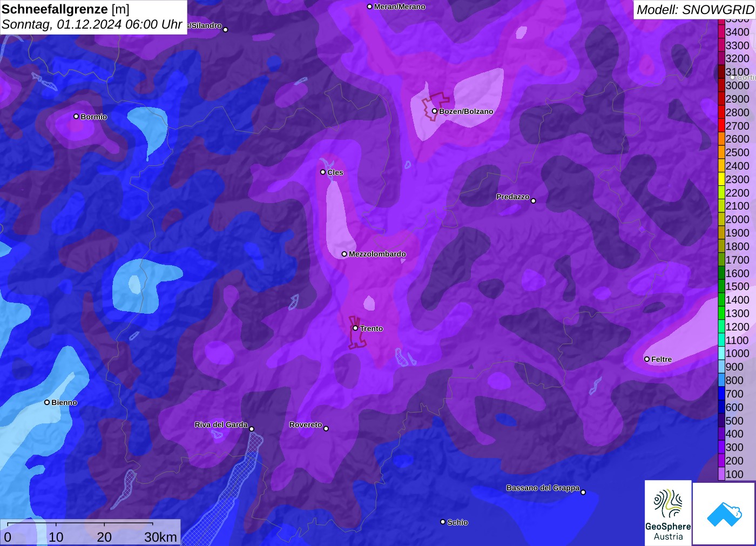Image resolution: width=756 pixels, height=546 pixels.
Task: Click the Cles city label
Action: pos(335,172)
